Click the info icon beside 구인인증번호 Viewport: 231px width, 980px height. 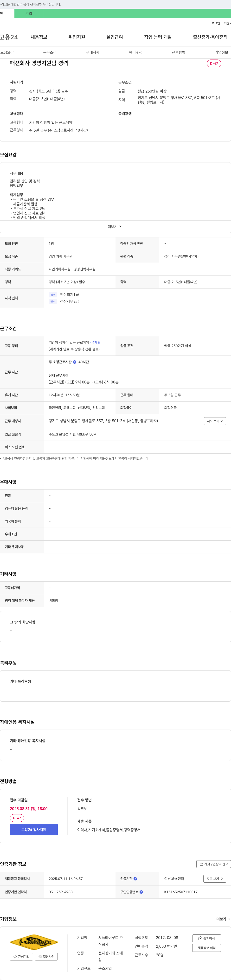pos(141,892)
